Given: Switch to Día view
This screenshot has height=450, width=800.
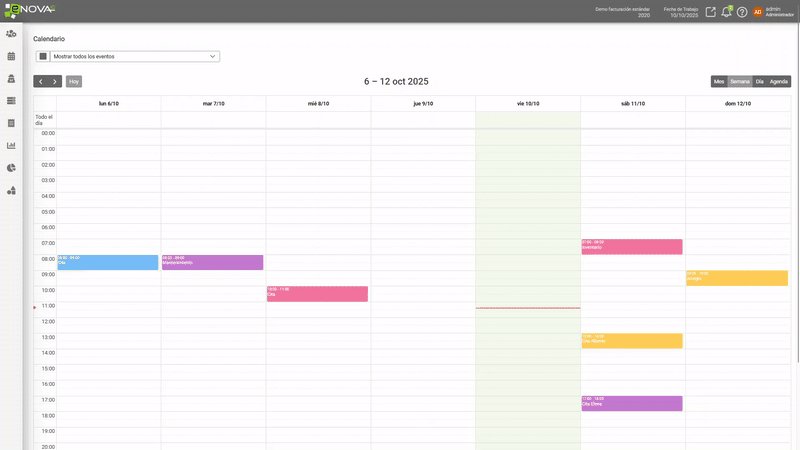Looking at the screenshot, I should click(x=759, y=82).
